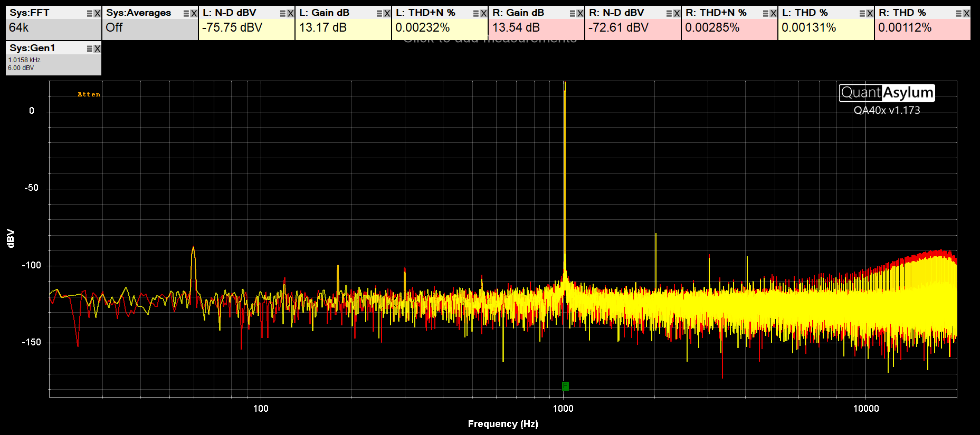The height and width of the screenshot is (435, 980).
Task: Click the Averages value Off
Action: pyautogui.click(x=114, y=27)
